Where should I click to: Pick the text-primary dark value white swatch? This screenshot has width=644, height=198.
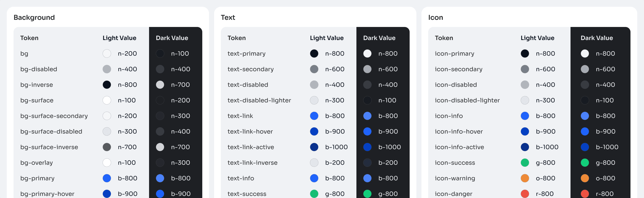367,54
